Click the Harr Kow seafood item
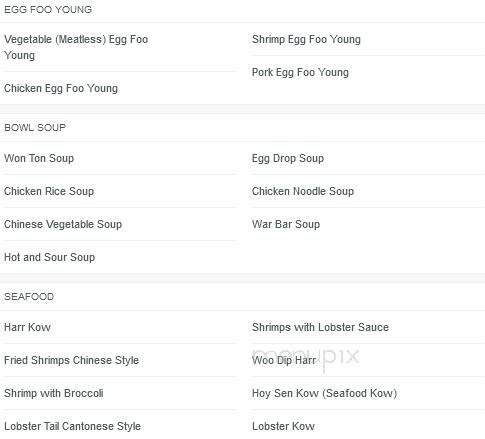This screenshot has height=439, width=485. pos(27,327)
